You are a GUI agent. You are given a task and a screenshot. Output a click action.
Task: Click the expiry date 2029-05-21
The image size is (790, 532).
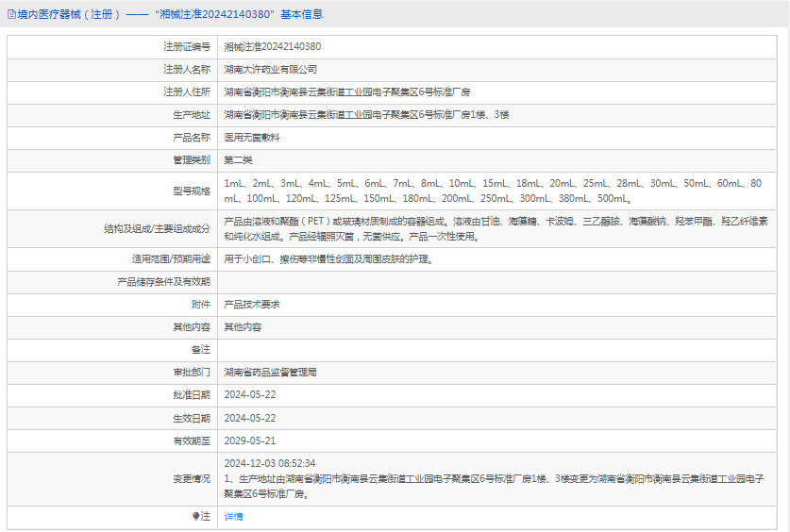click(x=250, y=441)
